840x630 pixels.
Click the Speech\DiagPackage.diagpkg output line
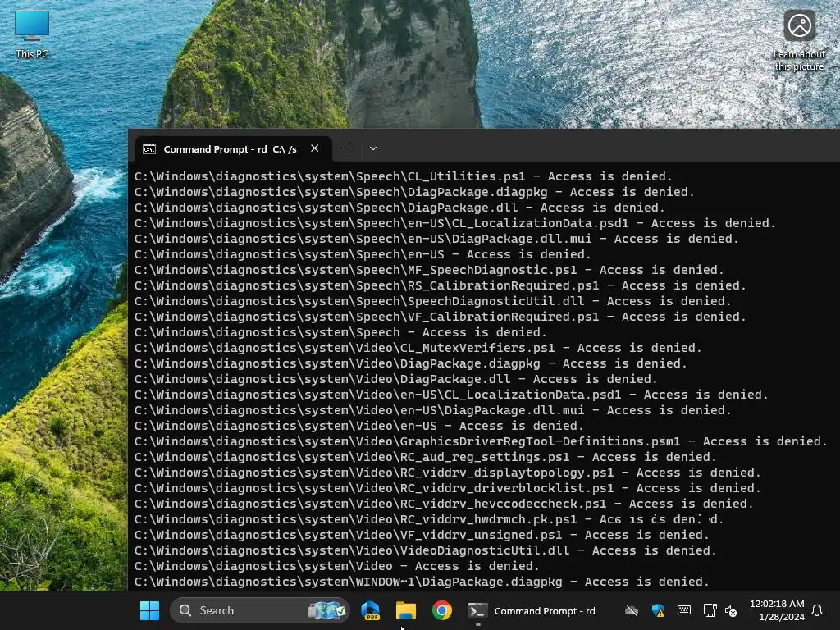(x=414, y=192)
